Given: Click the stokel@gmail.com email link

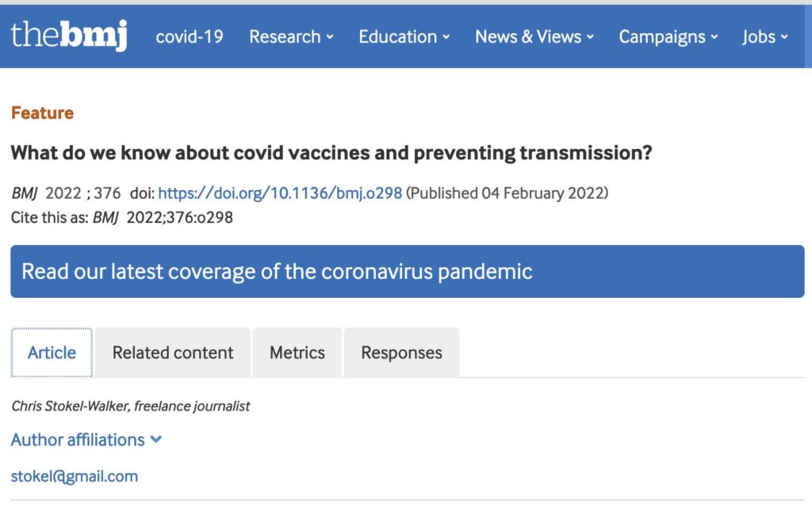Looking at the screenshot, I should [x=75, y=476].
